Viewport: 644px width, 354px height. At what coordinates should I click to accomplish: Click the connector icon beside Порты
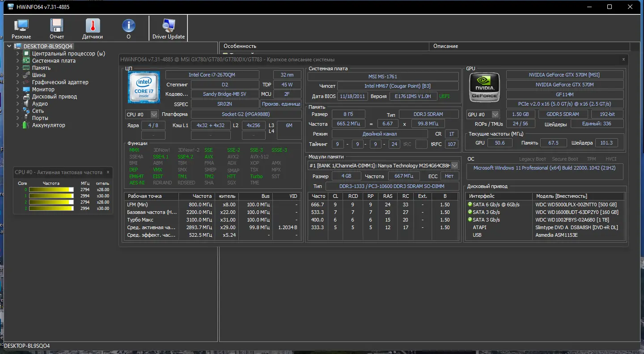click(x=26, y=118)
